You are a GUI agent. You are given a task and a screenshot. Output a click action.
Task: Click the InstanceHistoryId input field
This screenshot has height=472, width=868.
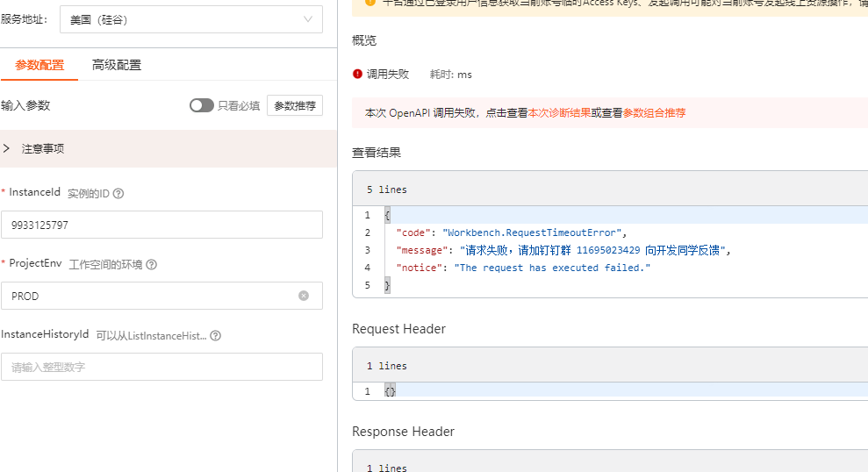(x=161, y=367)
